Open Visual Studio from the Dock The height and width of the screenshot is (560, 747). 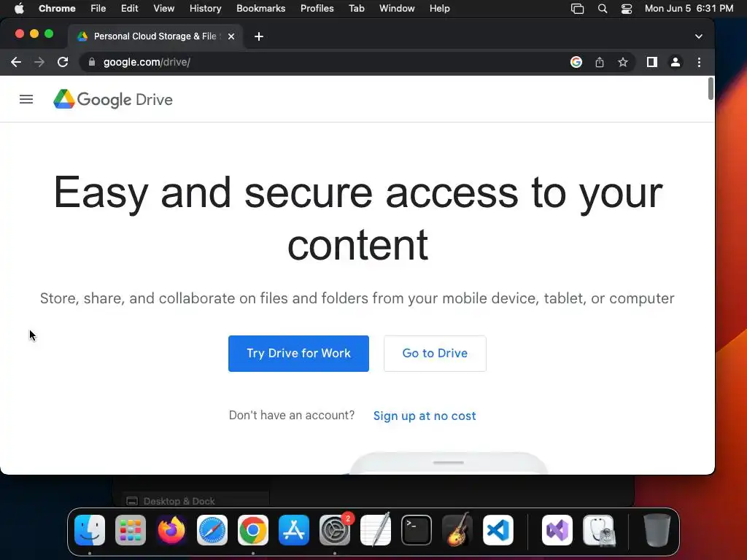pyautogui.click(x=557, y=530)
